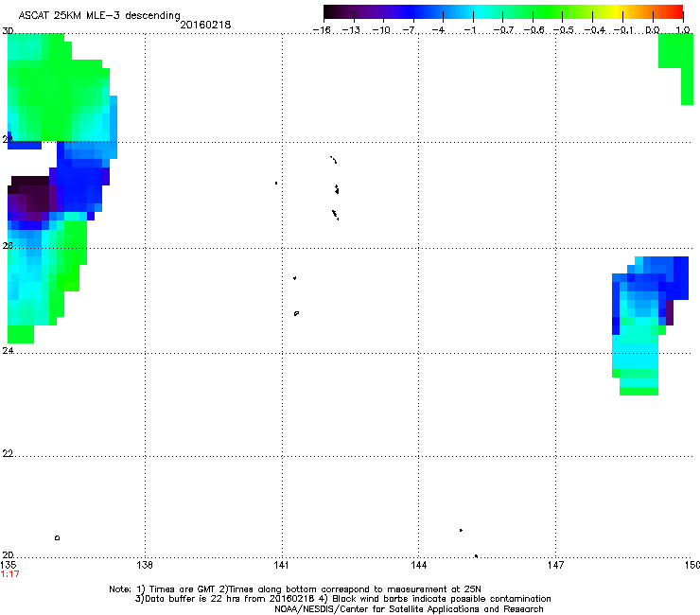
Task: Click the title 'ASCAT 25KM MLE-3 descending'
Action: [99, 15]
